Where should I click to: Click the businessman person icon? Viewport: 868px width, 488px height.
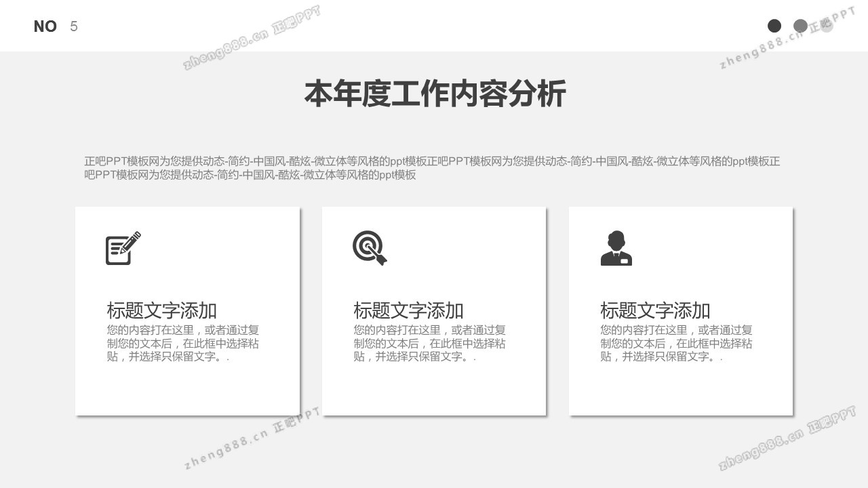(616, 248)
